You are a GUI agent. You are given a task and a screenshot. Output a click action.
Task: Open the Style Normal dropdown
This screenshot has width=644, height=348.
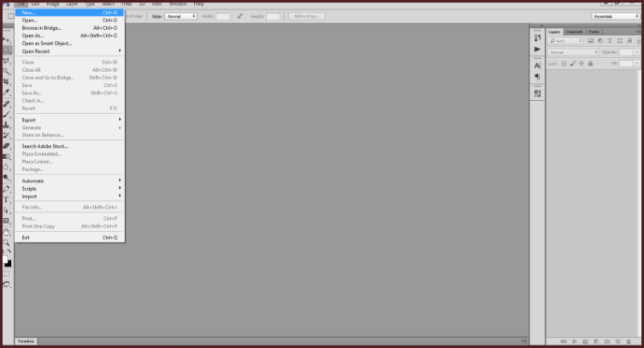pyautogui.click(x=180, y=16)
